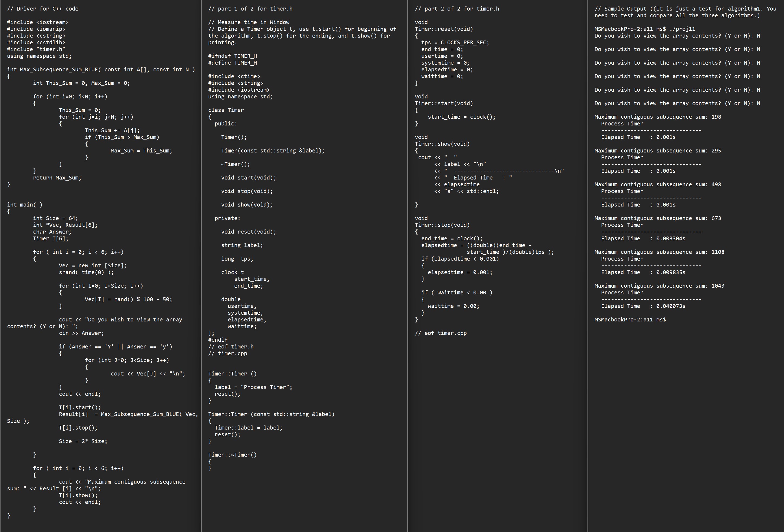Click the 'start_time = clock();' statement
The width and height of the screenshot is (784, 532).
coord(461,117)
